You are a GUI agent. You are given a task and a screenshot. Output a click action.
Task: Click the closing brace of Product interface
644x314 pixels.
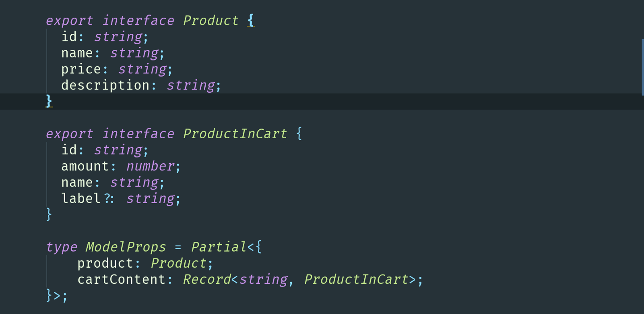(x=49, y=101)
